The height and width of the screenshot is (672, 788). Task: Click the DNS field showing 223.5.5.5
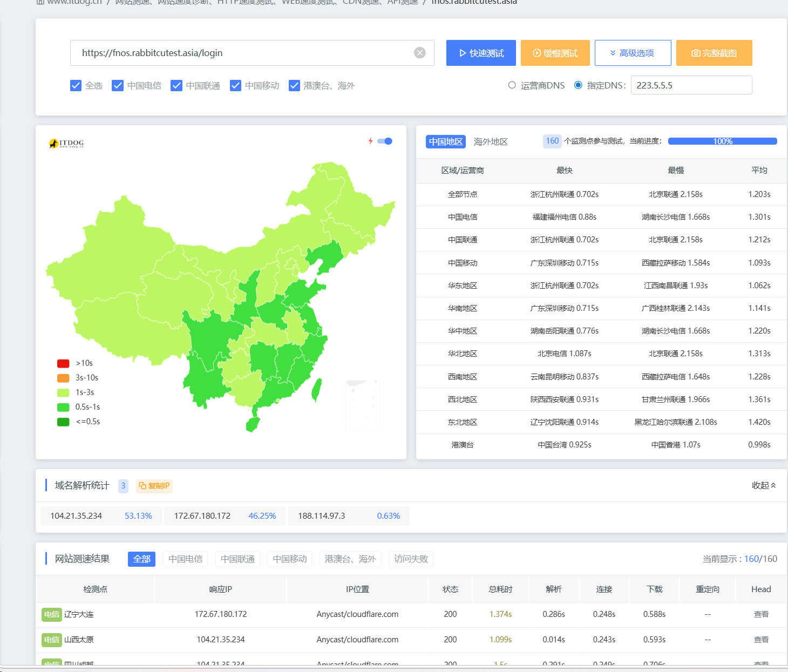point(691,85)
